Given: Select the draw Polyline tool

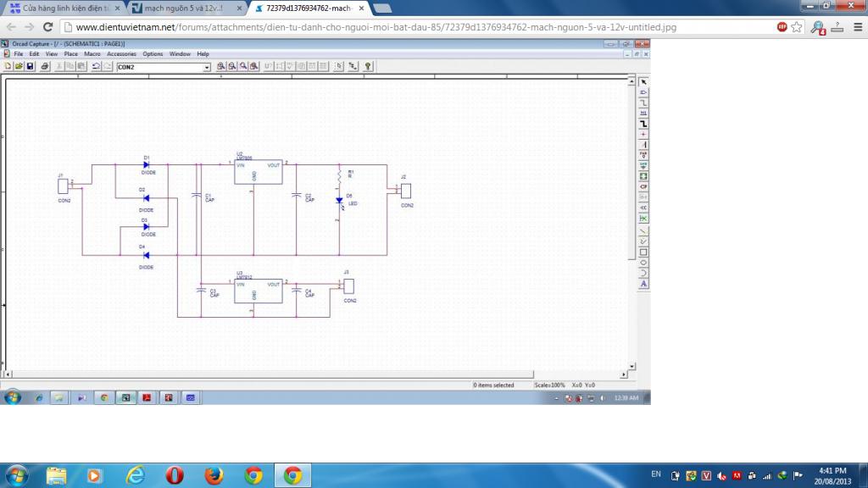Looking at the screenshot, I should (x=643, y=241).
